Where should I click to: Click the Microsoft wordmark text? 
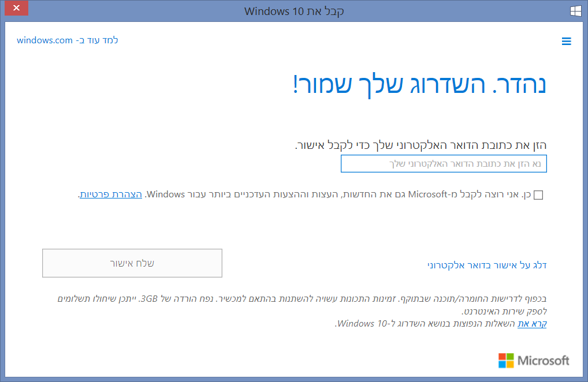[x=543, y=361]
